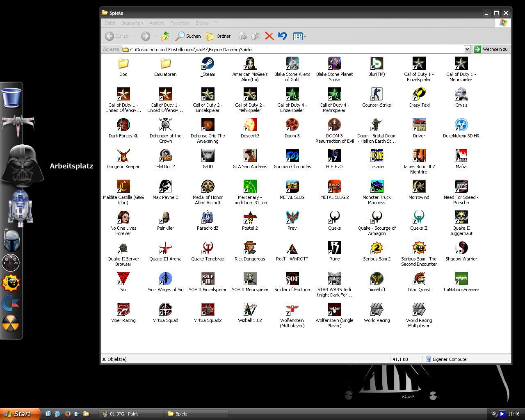
Task: Select the Descent3 icon
Action: (x=250, y=125)
